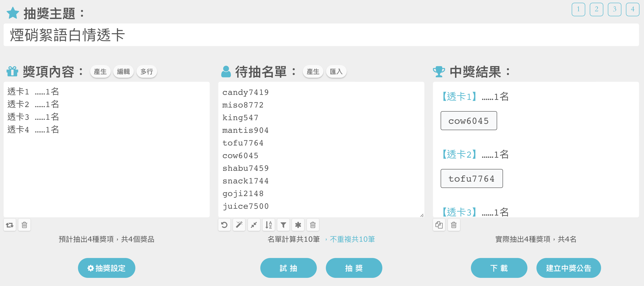Viewport: 644px width, 286px height.
Task: Click the 編輯 button for prizes
Action: point(124,72)
